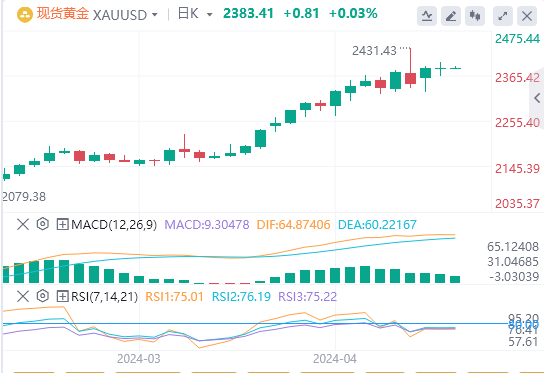Image resolution: width=544 pixels, height=373 pixels.
Task: Expand chart to fullscreen
Action: pos(503,16)
